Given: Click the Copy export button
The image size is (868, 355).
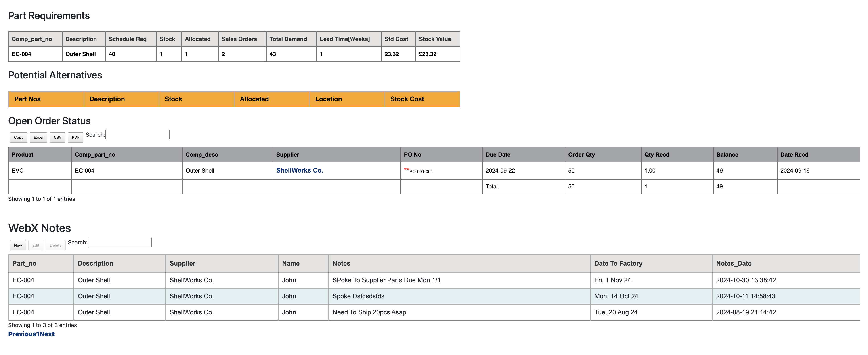Looking at the screenshot, I should [x=19, y=137].
